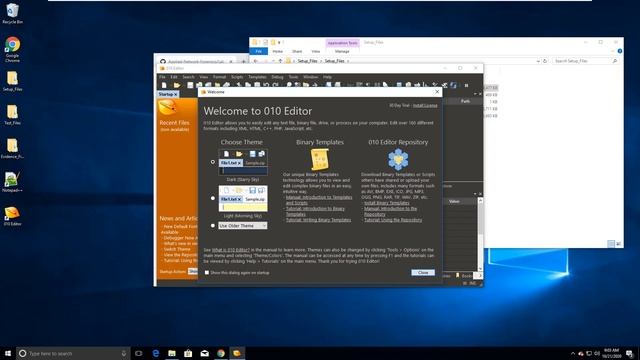Screen dimensions: 640x360
Task: Expand the File Explorer address history dropdown
Action: (x=538, y=61)
